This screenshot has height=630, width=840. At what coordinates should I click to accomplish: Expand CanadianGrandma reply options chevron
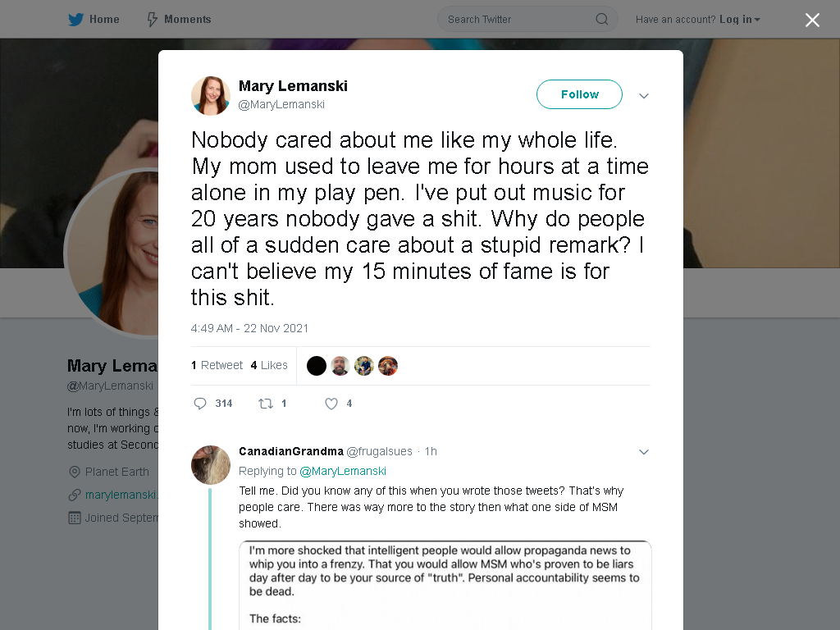point(643,452)
